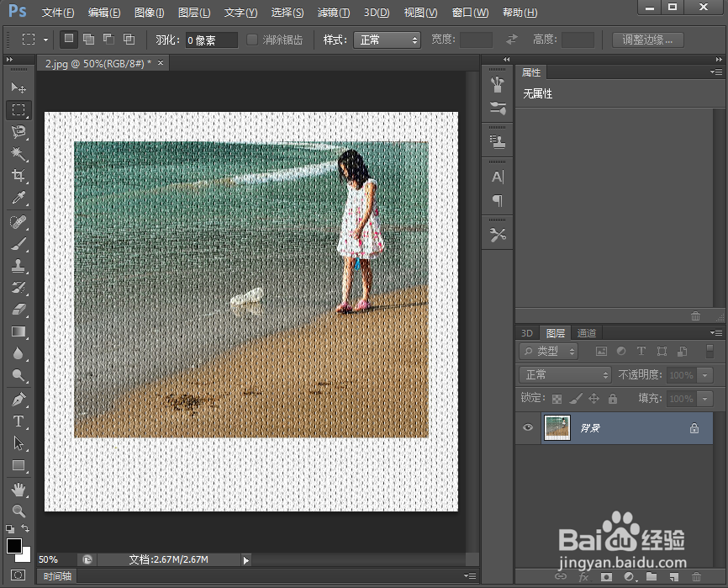
Task: Toggle lock all
Action: click(613, 399)
